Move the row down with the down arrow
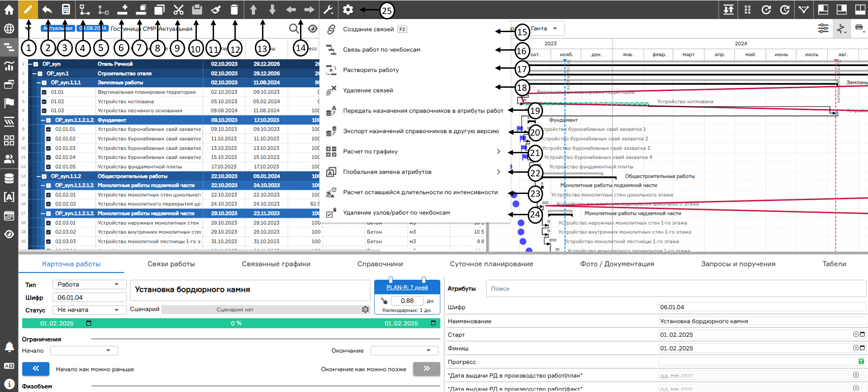Viewport: 868px width, 392px height. tap(272, 9)
